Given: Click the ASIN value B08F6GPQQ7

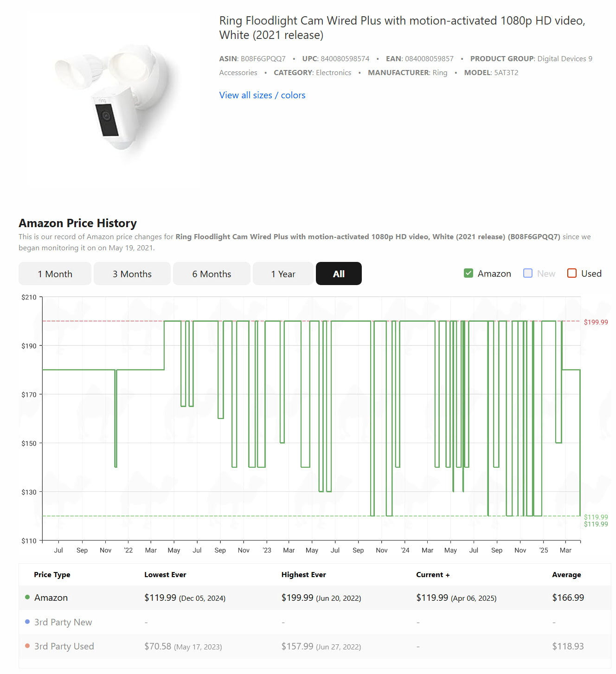Looking at the screenshot, I should [x=263, y=59].
